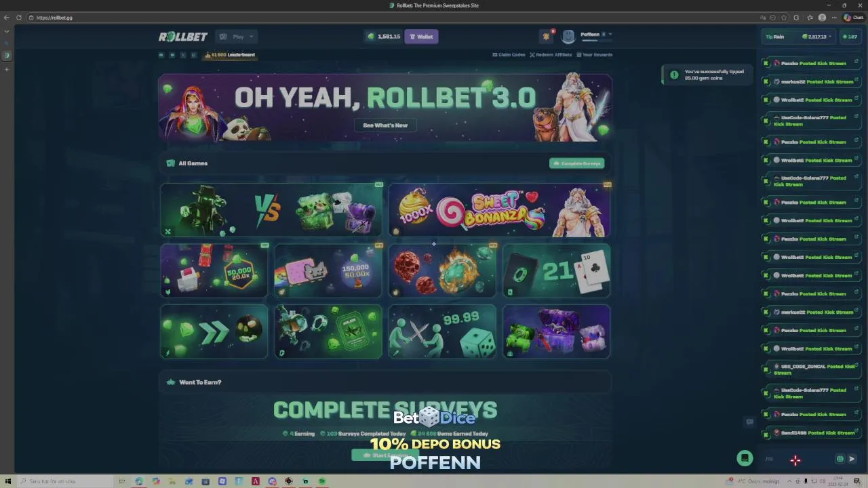Click the first UseCode-Solana777 chat message
The image size is (868, 488).
tap(812, 121)
